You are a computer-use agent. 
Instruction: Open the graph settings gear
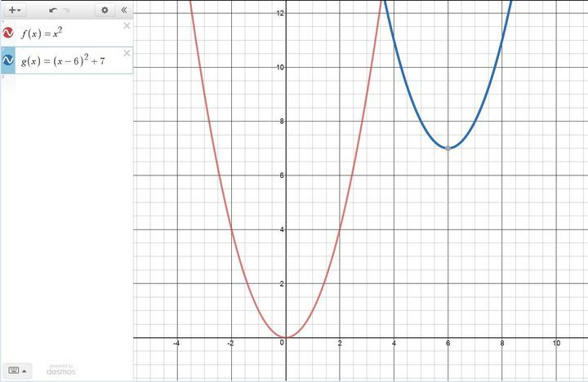coord(105,10)
